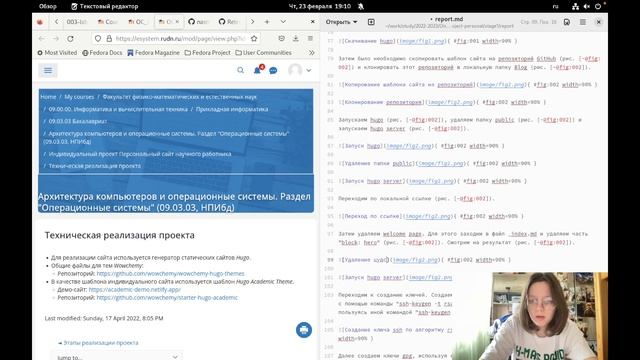Click the round blue print button

point(304,330)
